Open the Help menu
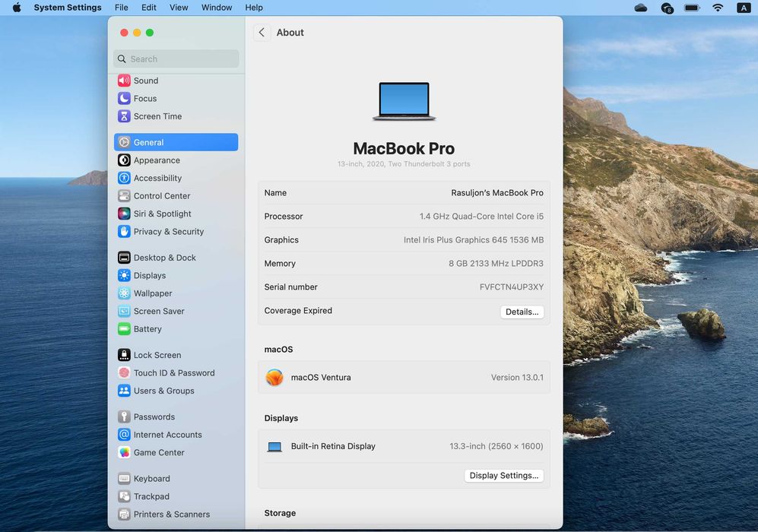This screenshot has height=532, width=758. (254, 8)
